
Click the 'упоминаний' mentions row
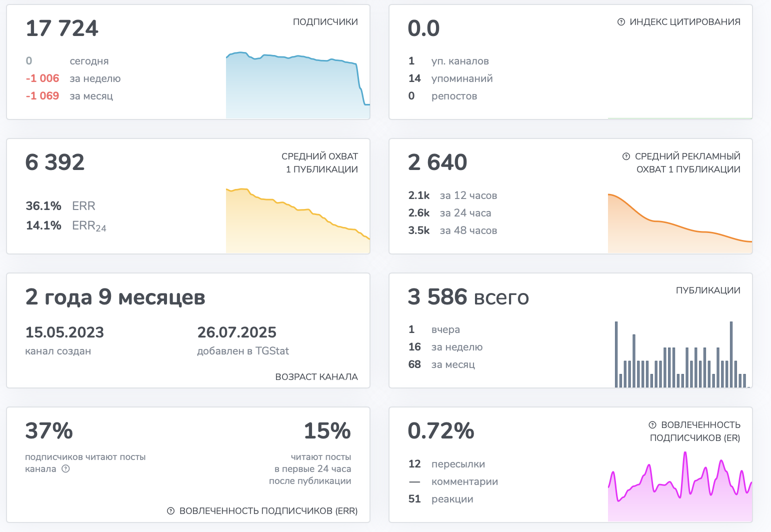coord(461,78)
